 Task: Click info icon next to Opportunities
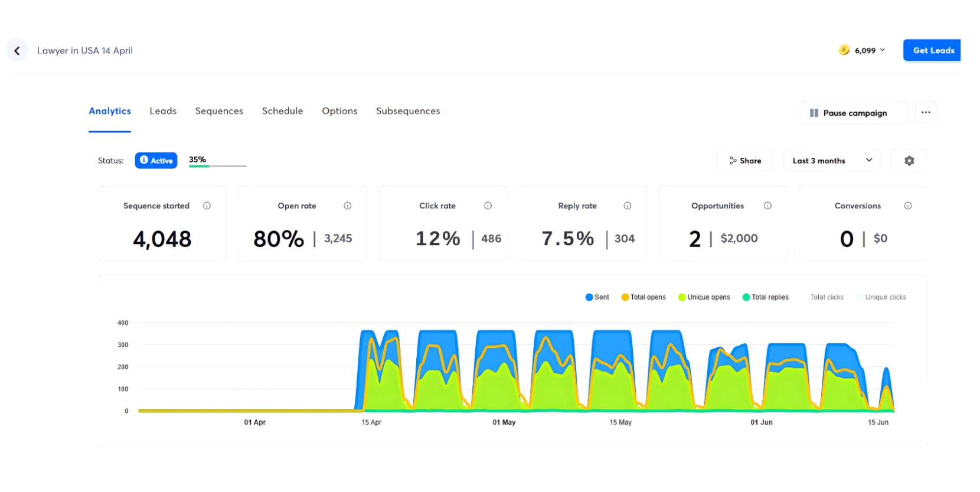767,206
